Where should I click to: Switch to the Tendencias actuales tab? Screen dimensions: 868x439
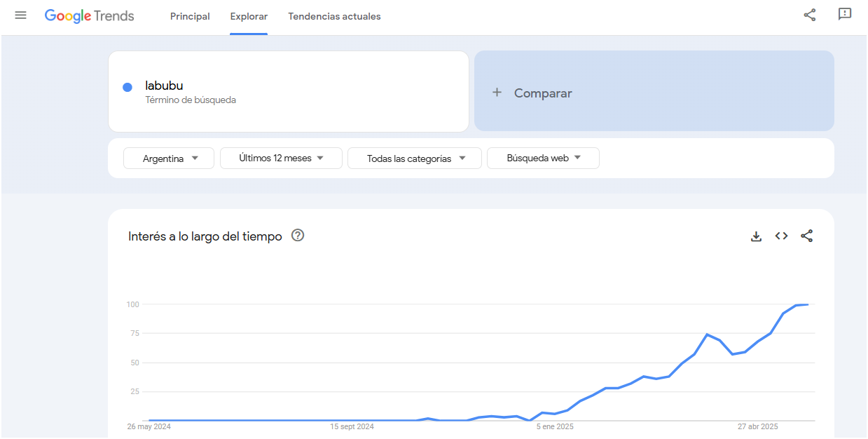pyautogui.click(x=334, y=16)
